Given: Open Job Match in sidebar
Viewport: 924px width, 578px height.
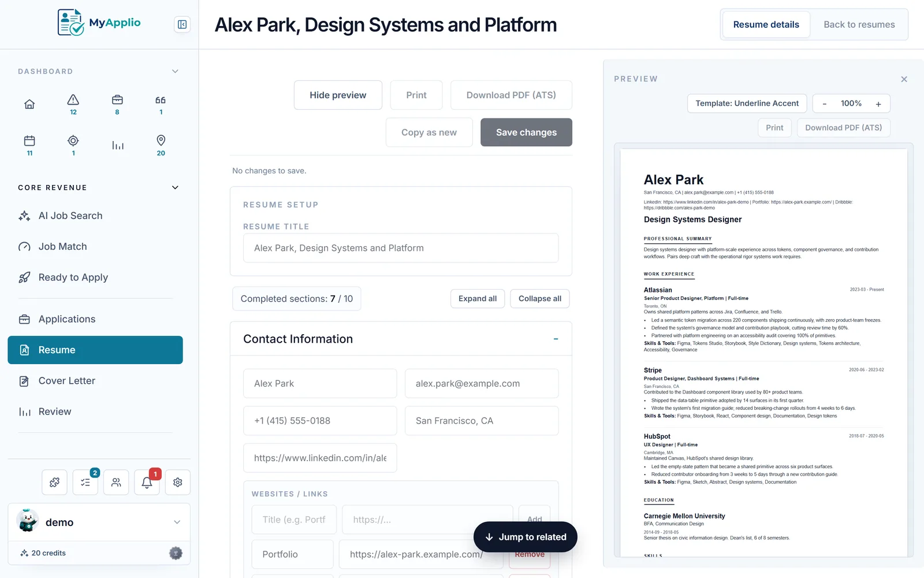Looking at the screenshot, I should [x=95, y=246].
